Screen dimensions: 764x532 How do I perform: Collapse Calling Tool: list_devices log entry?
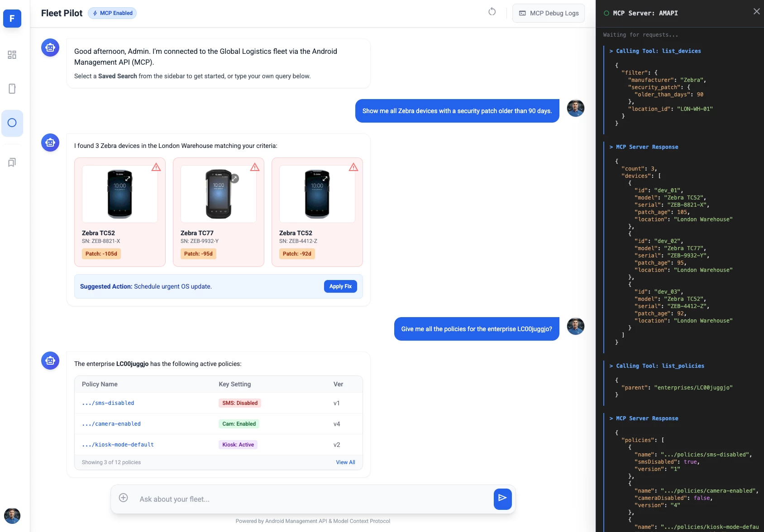pyautogui.click(x=655, y=51)
